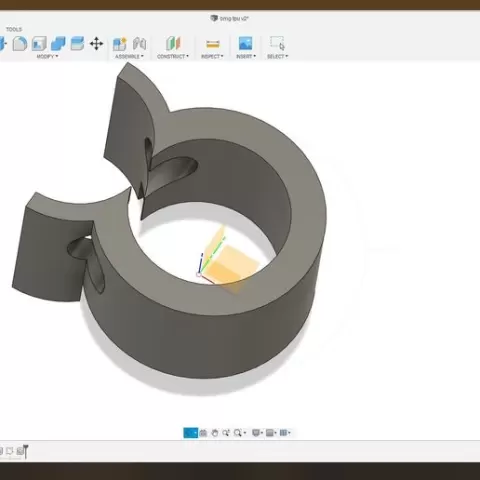Activate the Move/Copy arrows tool

pyautogui.click(x=96, y=44)
